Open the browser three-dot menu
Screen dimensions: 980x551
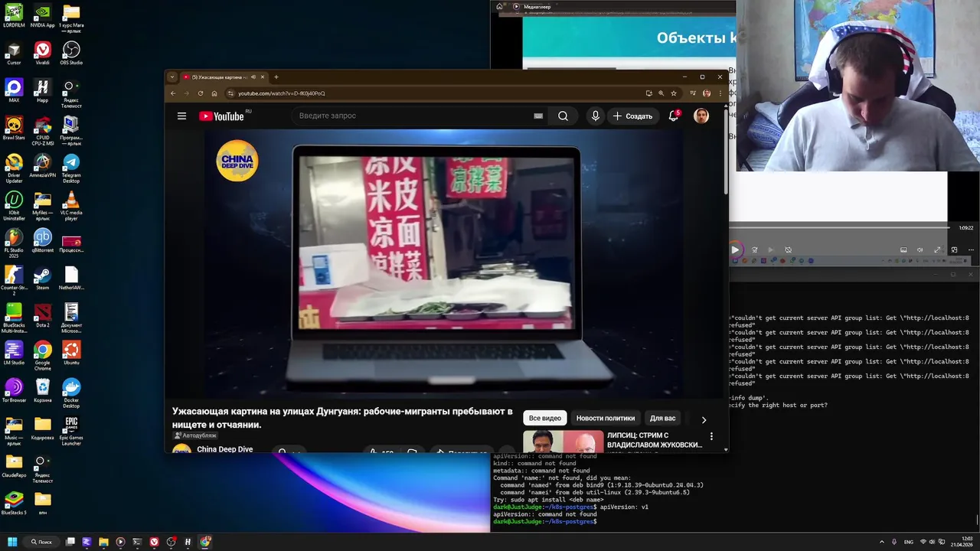point(720,93)
